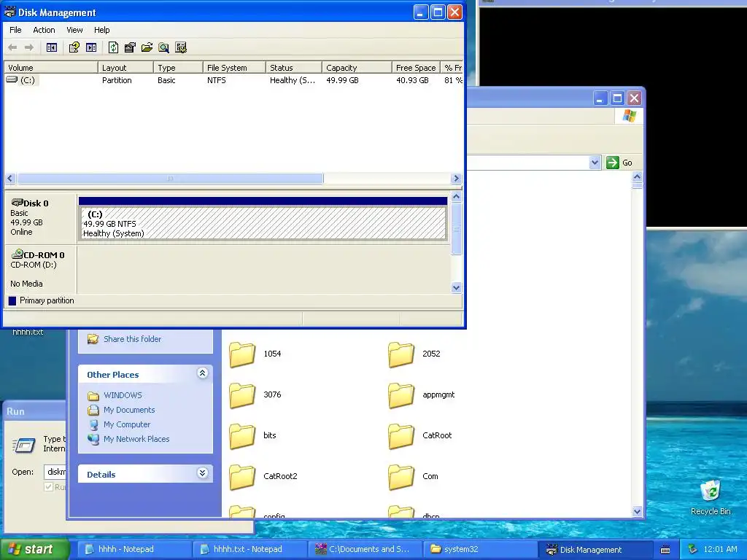Select the (C:) volume icon in list

[12, 79]
